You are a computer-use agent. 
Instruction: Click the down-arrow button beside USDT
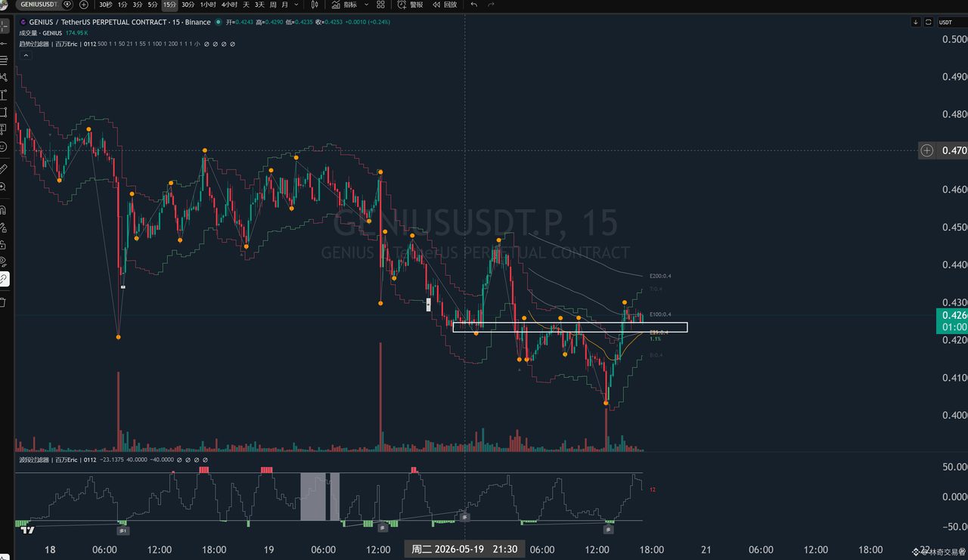[916, 23]
